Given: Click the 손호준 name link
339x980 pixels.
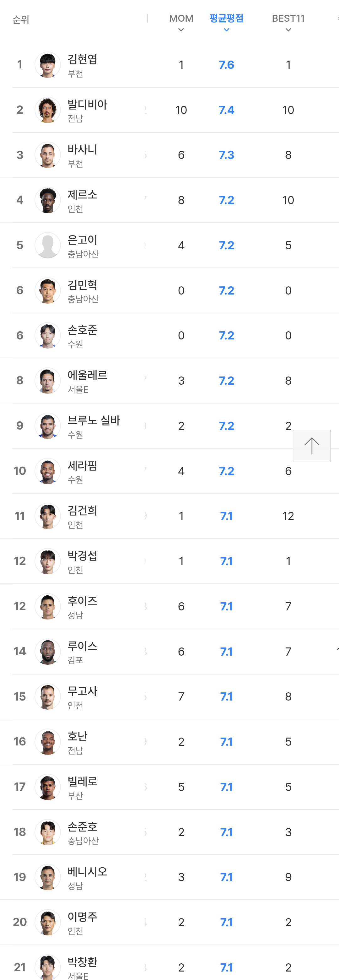Looking at the screenshot, I should click(82, 330).
